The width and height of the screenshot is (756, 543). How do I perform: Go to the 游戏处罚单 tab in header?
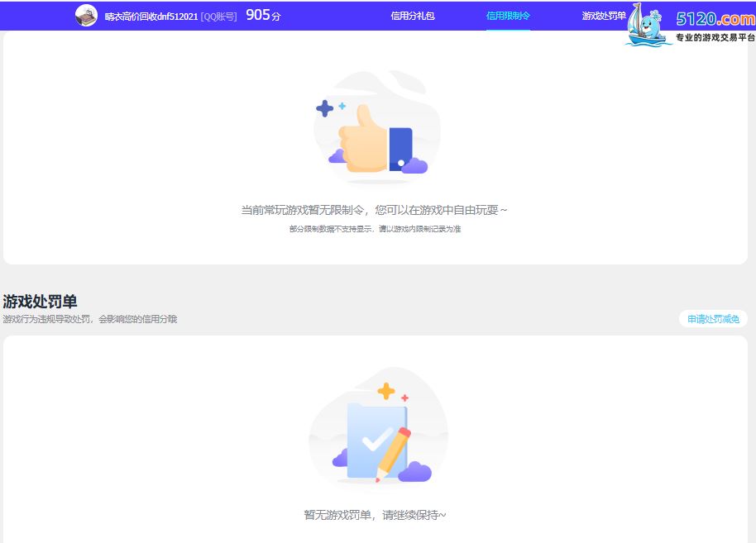(x=604, y=16)
